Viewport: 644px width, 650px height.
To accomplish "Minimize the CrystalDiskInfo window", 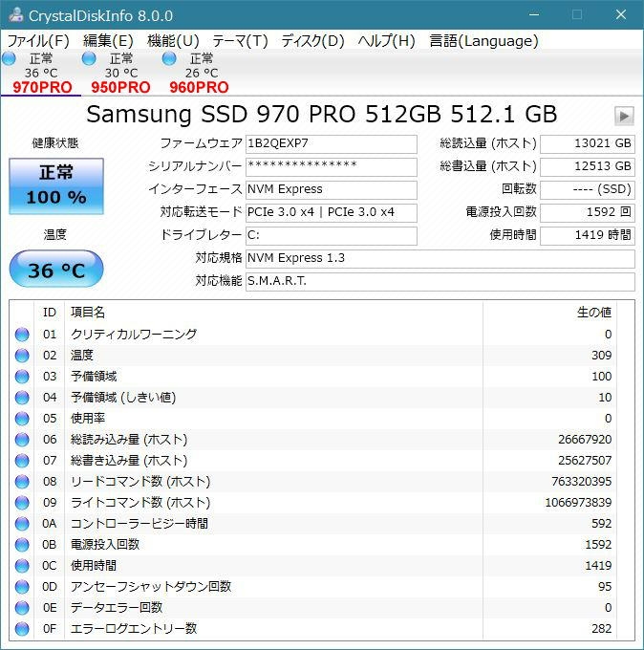I will tap(534, 15).
